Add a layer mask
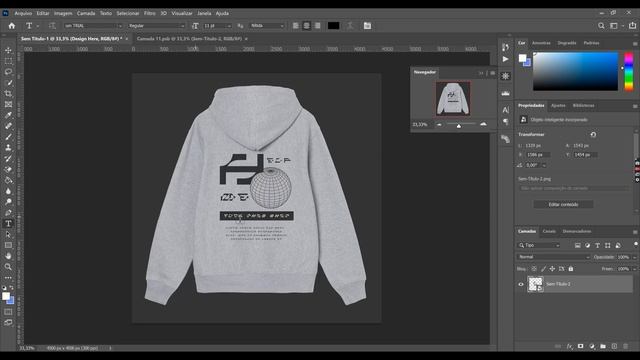Image resolution: width=640 pixels, height=360 pixels. click(x=580, y=347)
